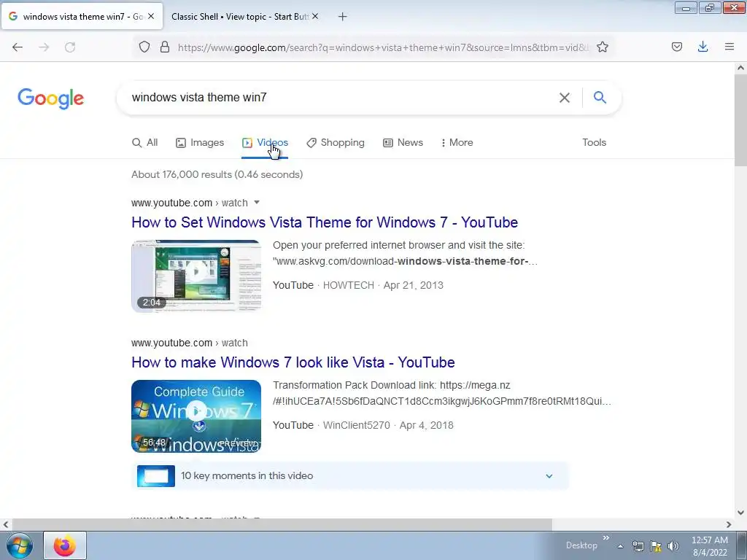Click the key moments preview thumbnail

tap(156, 475)
